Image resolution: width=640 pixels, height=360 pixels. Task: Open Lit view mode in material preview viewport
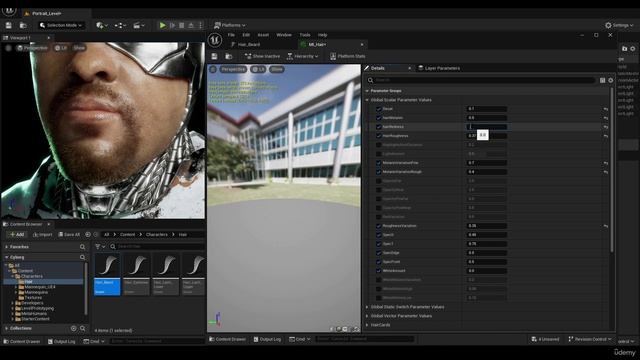pos(258,69)
